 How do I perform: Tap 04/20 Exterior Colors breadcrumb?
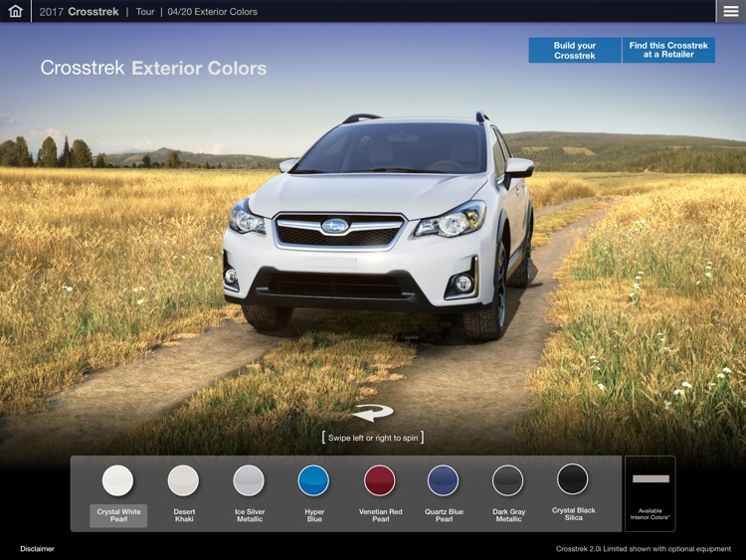click(212, 11)
